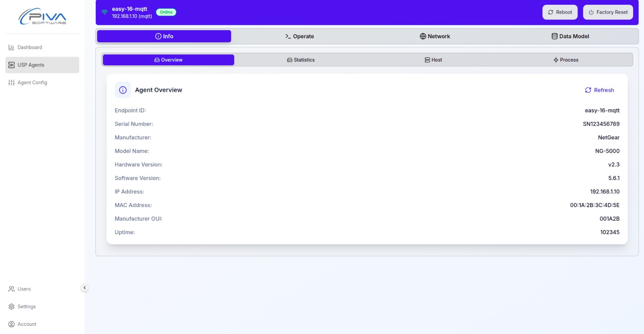Click the Users people icon
This screenshot has width=644, height=334.
tap(11, 289)
